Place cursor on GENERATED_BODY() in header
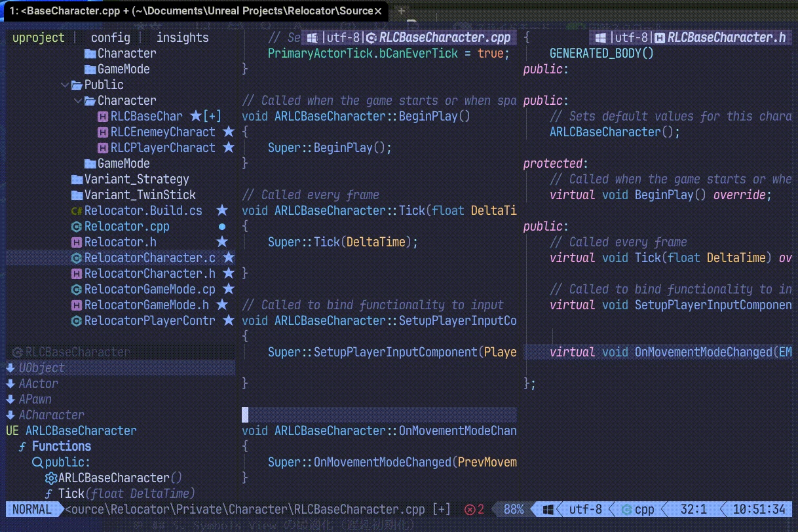Screen dimensions: 798x532 (x=601, y=53)
